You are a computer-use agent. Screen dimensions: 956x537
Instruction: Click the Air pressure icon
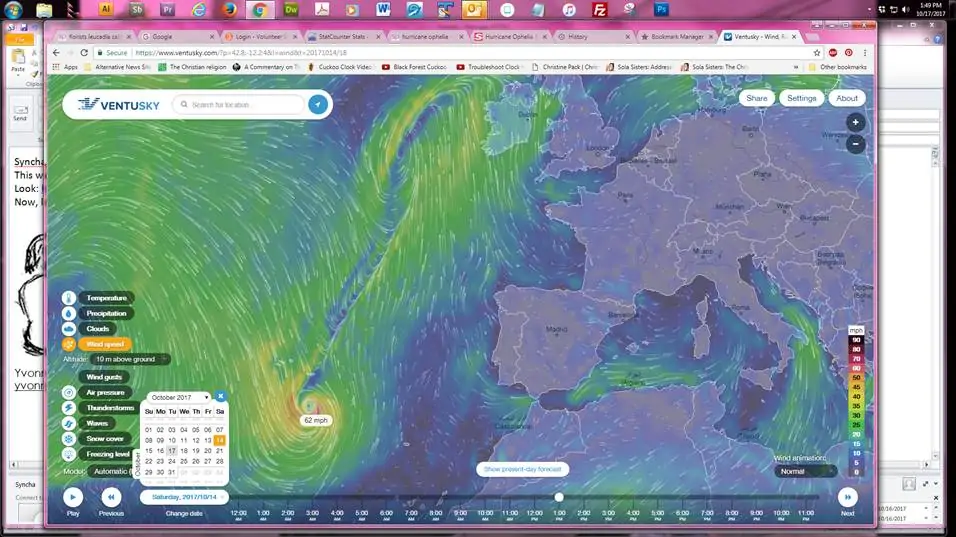(x=69, y=393)
